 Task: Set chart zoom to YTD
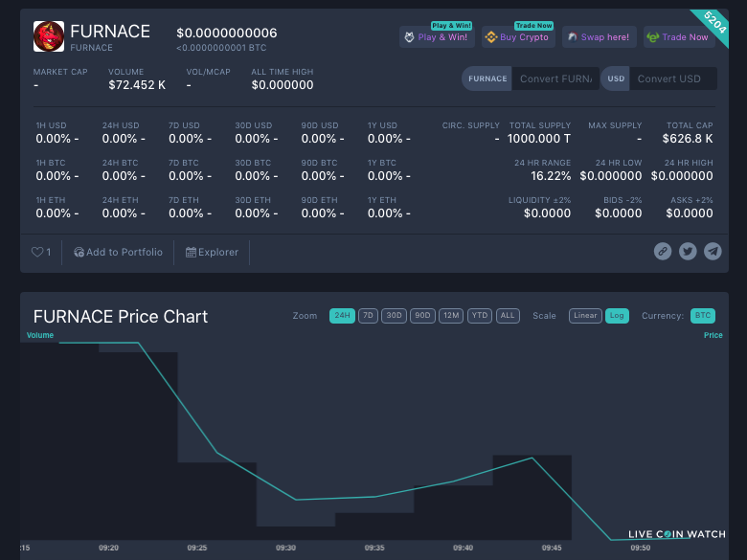[x=480, y=316]
